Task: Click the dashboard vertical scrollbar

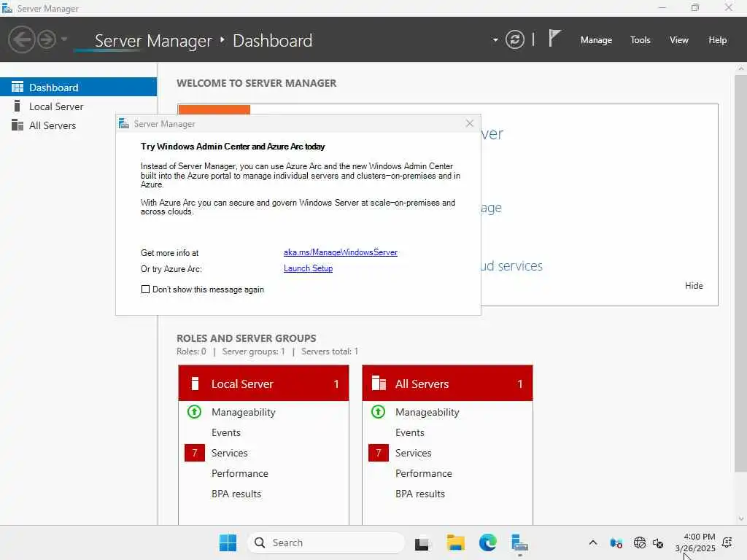Action: coord(740,273)
